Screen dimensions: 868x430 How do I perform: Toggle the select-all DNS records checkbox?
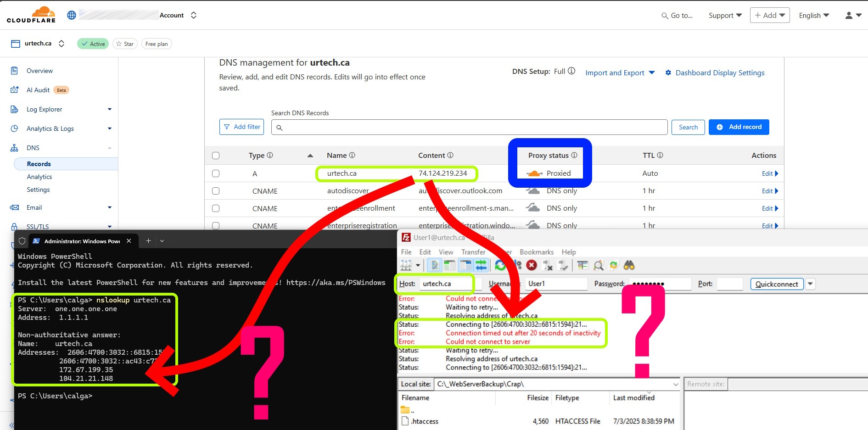pyautogui.click(x=216, y=156)
